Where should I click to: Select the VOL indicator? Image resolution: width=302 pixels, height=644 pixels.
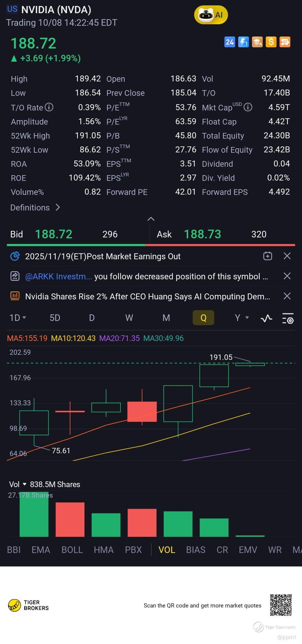coord(167,550)
